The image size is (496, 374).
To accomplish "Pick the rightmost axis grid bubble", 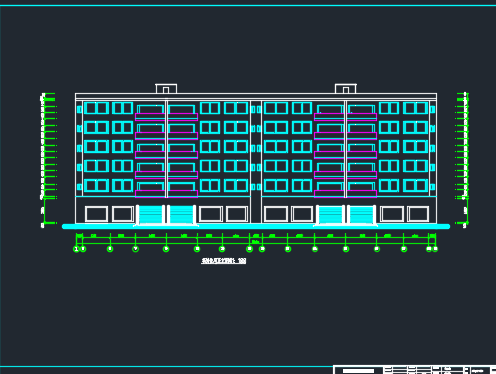I will 435,249.
